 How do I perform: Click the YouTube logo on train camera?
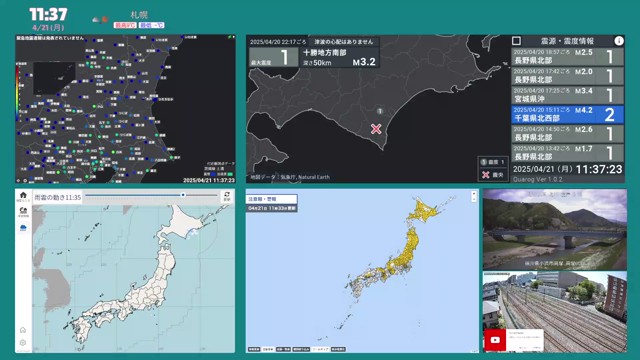[x=495, y=340]
